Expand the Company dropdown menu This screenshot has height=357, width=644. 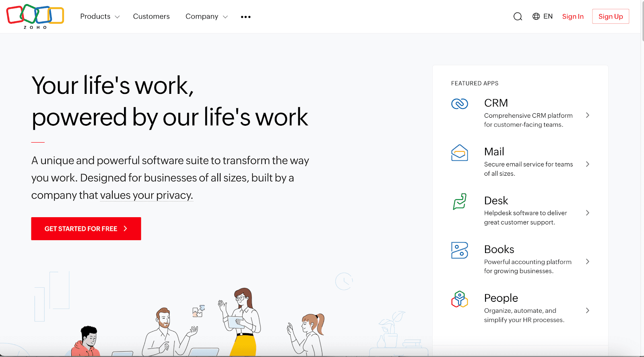(x=206, y=17)
